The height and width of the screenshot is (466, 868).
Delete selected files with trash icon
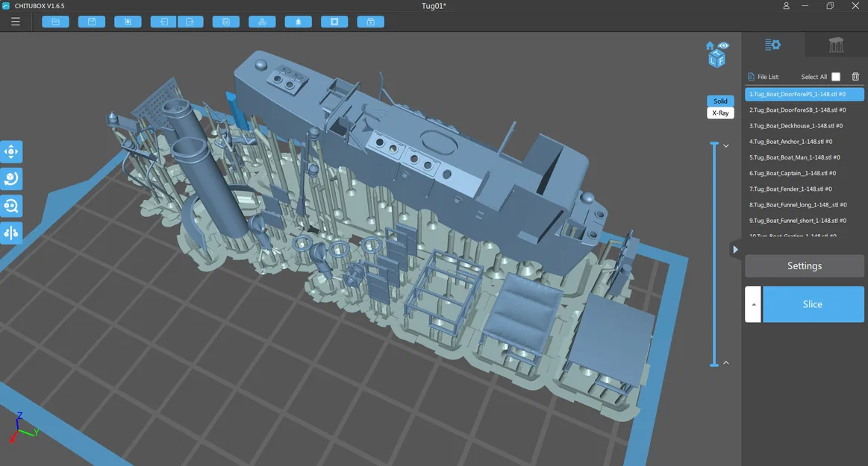click(855, 76)
